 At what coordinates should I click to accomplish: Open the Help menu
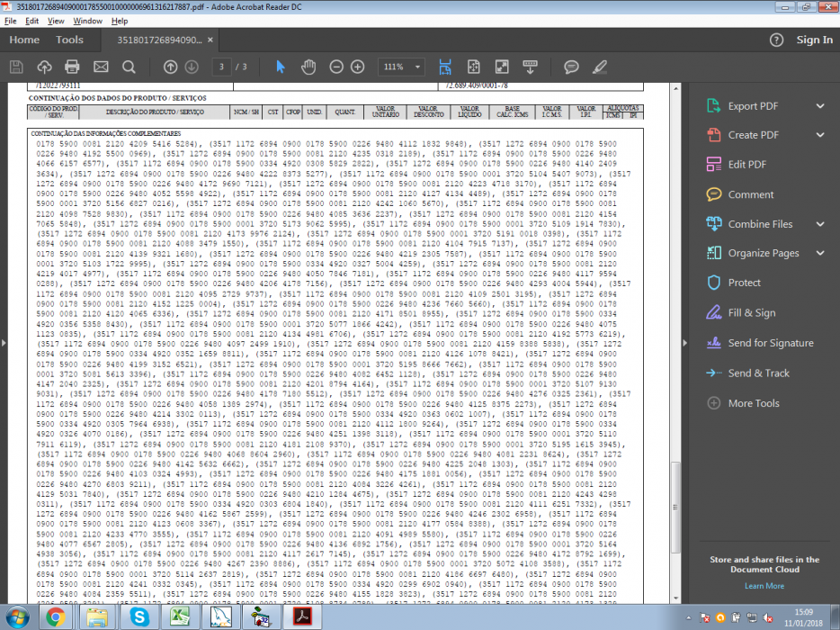(x=120, y=21)
